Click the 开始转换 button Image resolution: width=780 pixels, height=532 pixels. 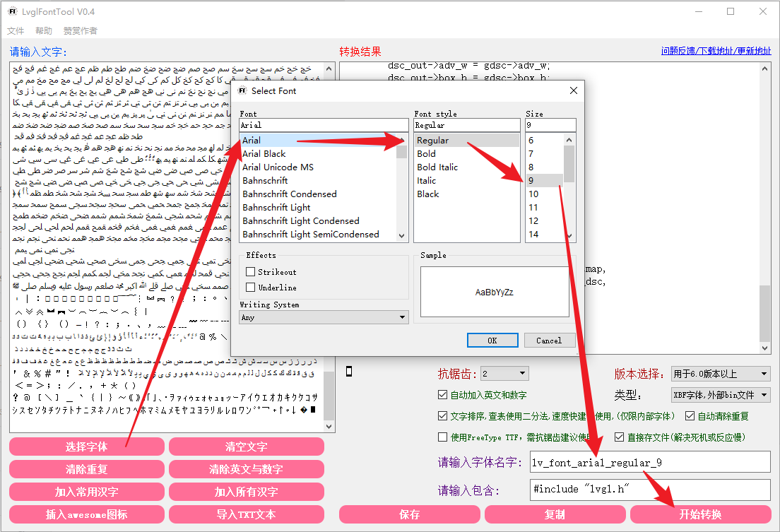tap(700, 514)
